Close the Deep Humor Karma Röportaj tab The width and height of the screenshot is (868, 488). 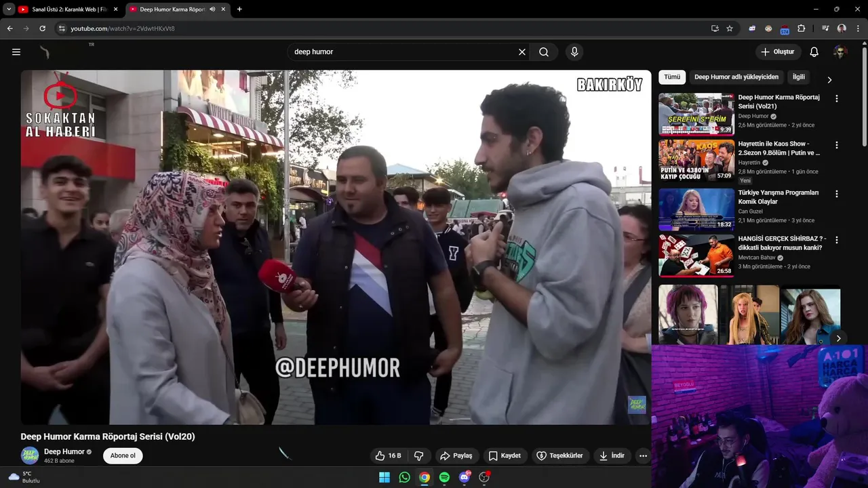[224, 9]
